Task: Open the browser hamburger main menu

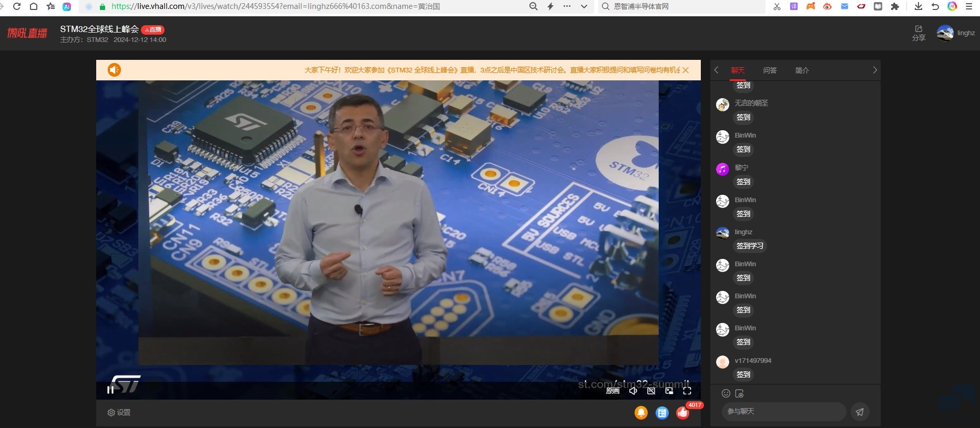Action: [969, 6]
